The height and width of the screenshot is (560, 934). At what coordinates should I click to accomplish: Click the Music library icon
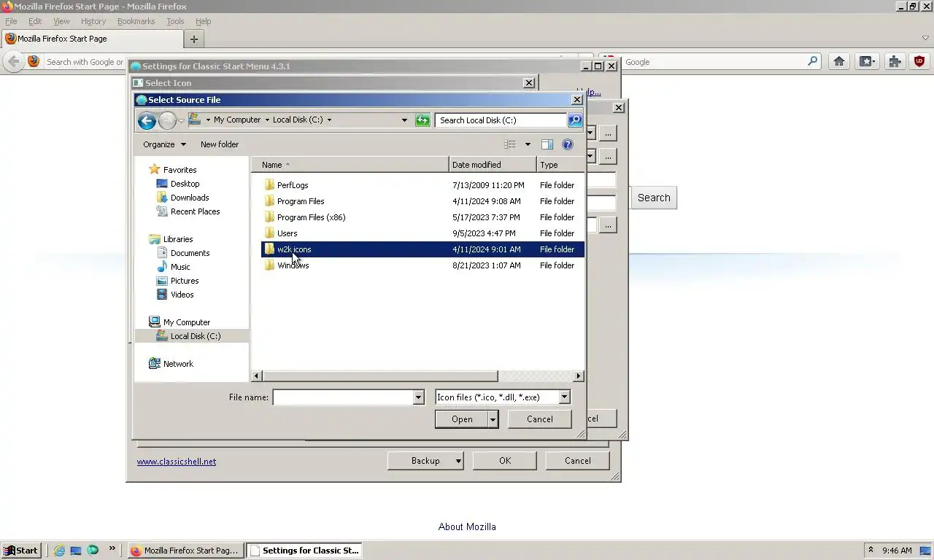(x=162, y=267)
